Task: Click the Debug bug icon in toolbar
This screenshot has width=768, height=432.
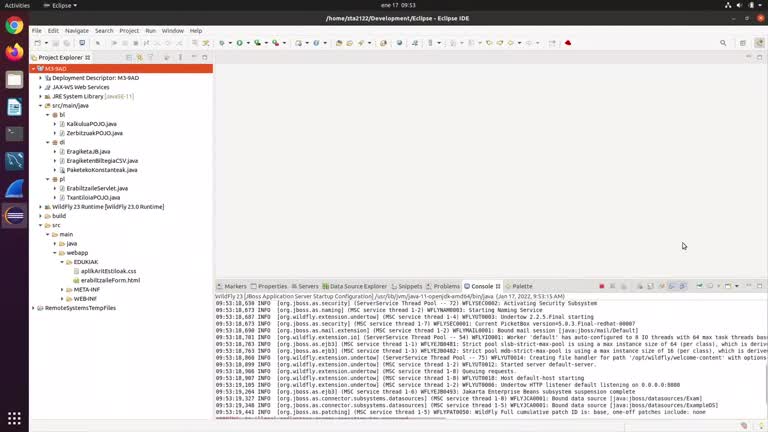Action: [222, 43]
